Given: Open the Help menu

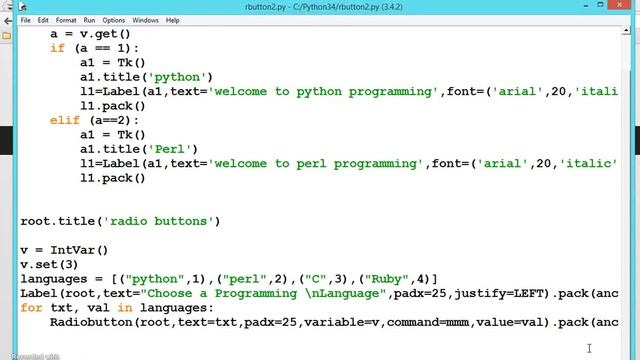Looking at the screenshot, I should tap(172, 20).
